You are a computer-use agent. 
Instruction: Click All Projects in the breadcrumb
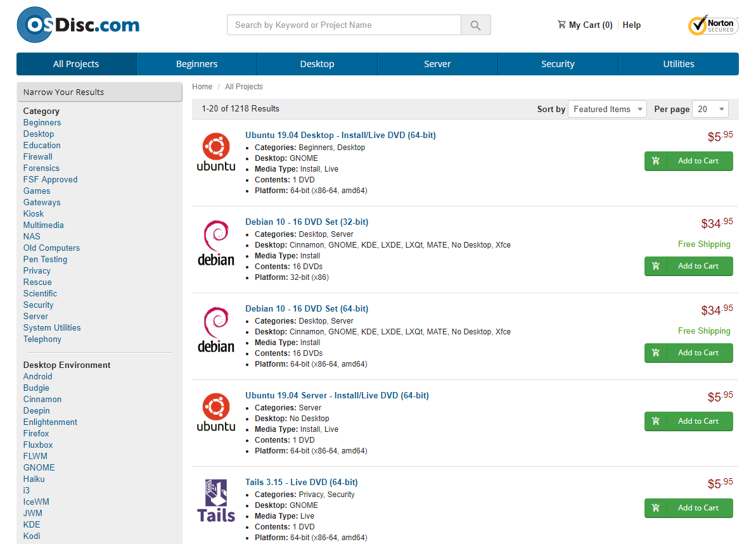click(244, 87)
